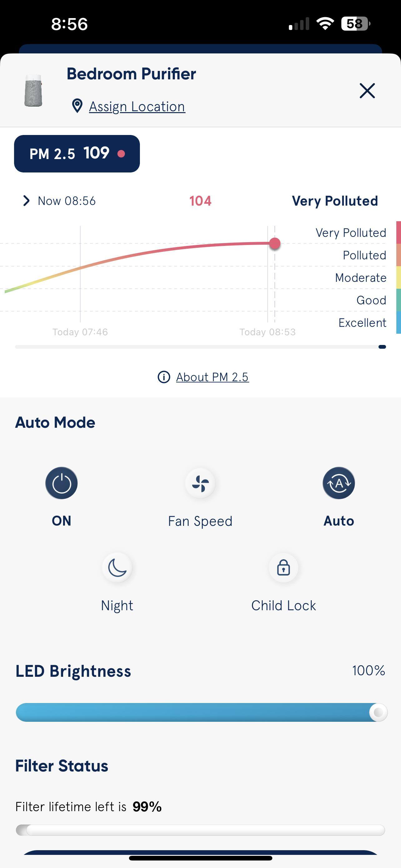Tap the filter lifetime progress bar
This screenshot has width=401, height=868.
tap(200, 830)
